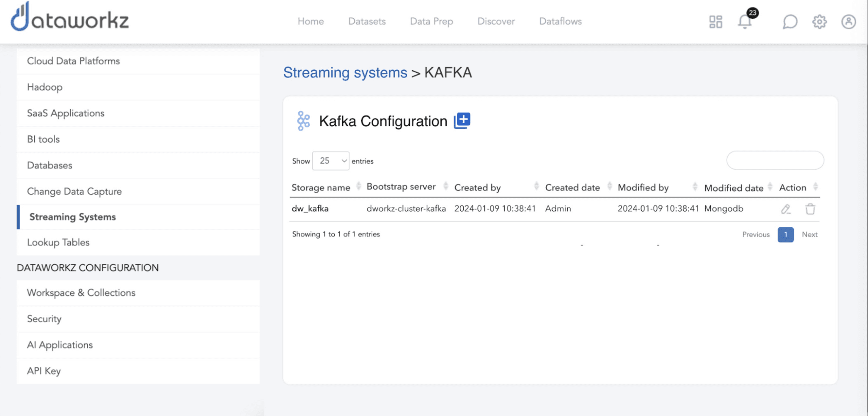The height and width of the screenshot is (416, 868).
Task: Sort table by Created date column
Action: (x=572, y=187)
